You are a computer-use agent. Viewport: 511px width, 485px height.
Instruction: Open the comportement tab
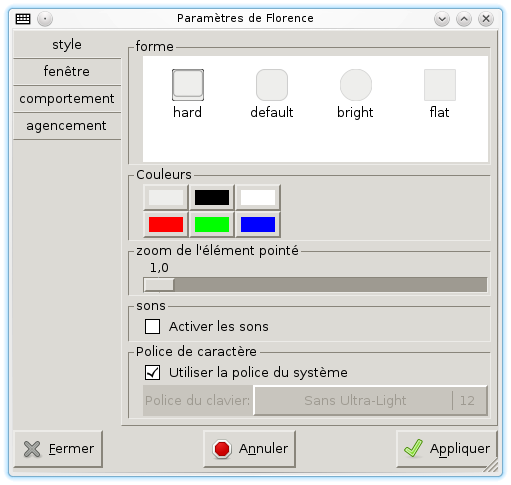(67, 99)
